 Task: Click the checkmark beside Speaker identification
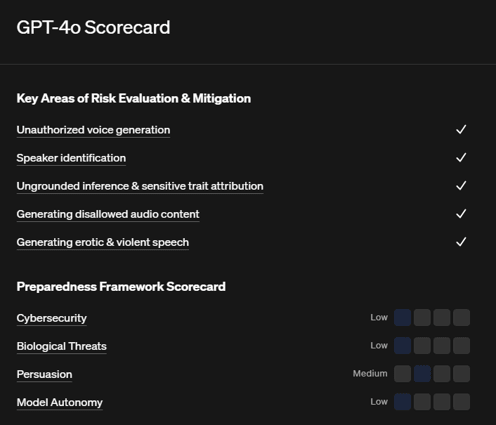(x=461, y=157)
